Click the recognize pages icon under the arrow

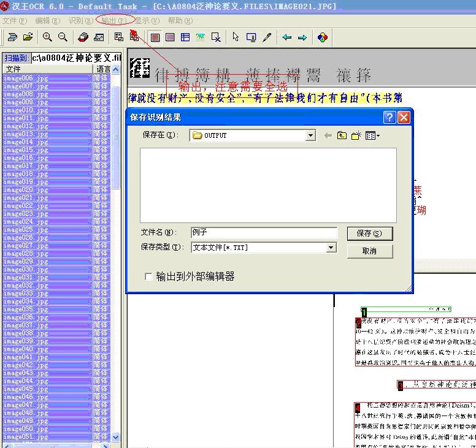pyautogui.click(x=134, y=37)
